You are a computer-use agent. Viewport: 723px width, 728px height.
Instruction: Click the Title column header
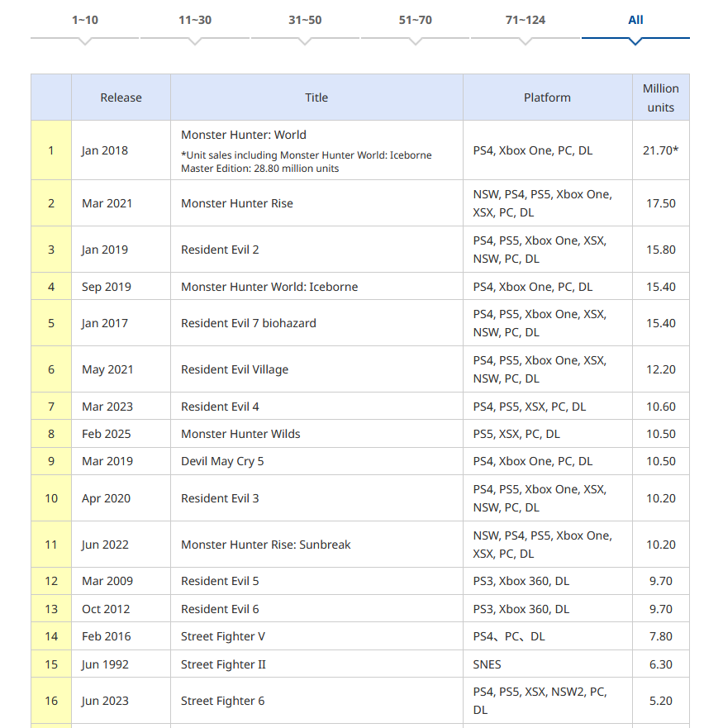pyautogui.click(x=316, y=98)
